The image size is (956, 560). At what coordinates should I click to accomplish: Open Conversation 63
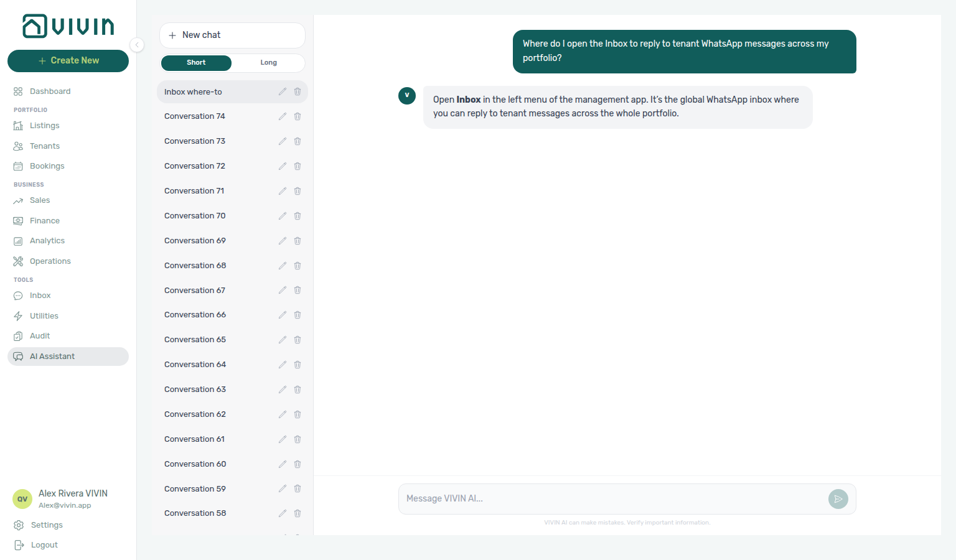click(x=232, y=390)
